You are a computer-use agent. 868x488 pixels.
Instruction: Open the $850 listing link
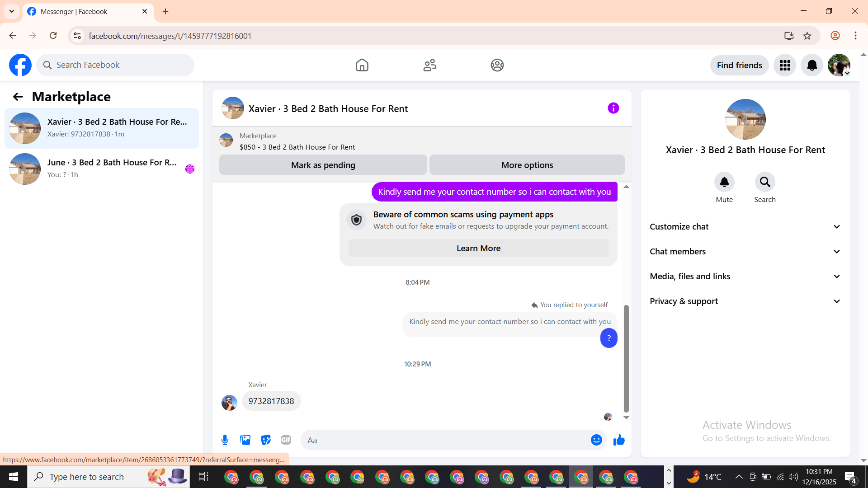point(297,147)
